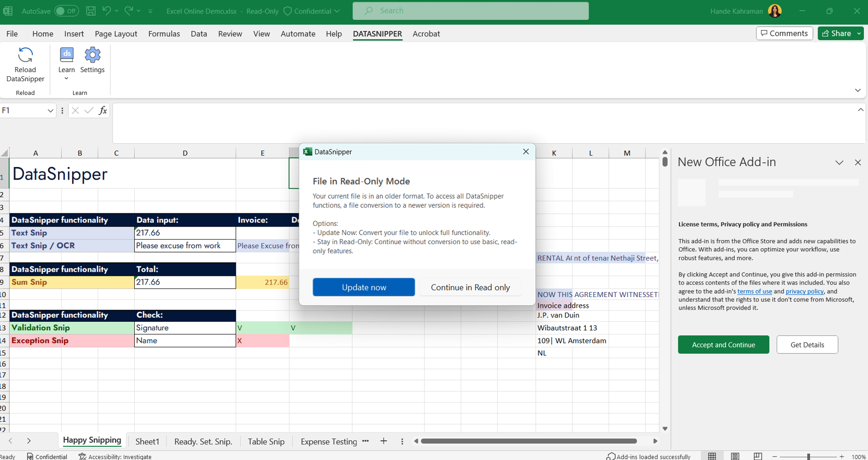
Task: Click the Save icon in the title bar
Action: (91, 11)
